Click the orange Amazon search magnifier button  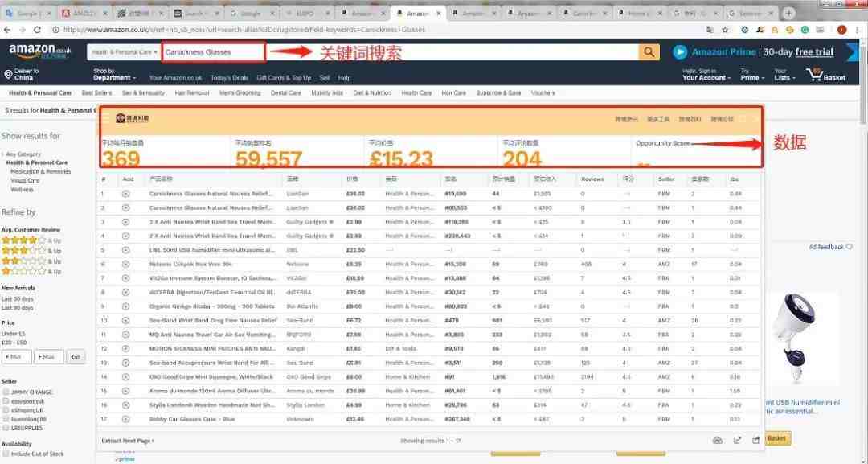[x=649, y=52]
